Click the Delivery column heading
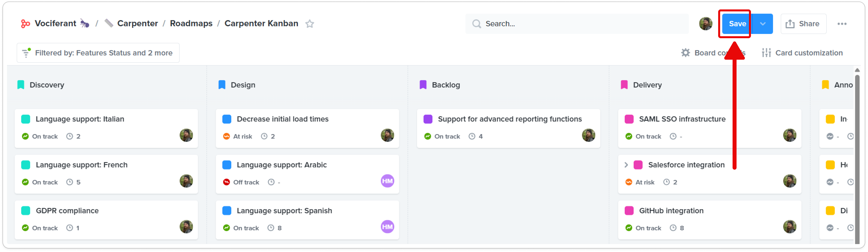Viewport: 868px width, 252px height. coord(647,85)
